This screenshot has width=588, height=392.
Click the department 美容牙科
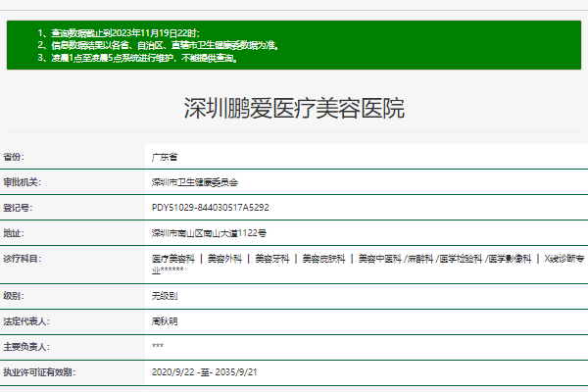[x=272, y=259]
